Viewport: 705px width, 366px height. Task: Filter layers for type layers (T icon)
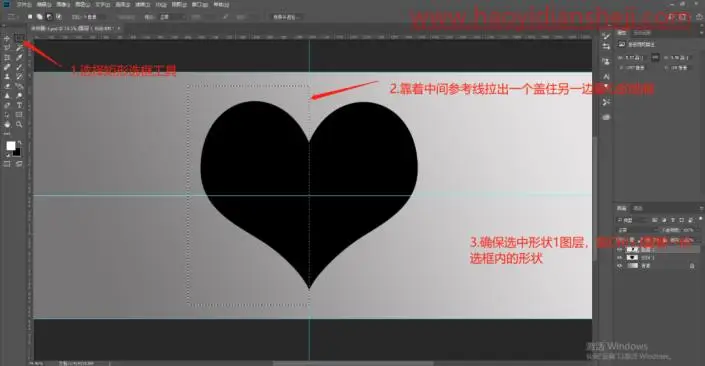click(x=673, y=220)
